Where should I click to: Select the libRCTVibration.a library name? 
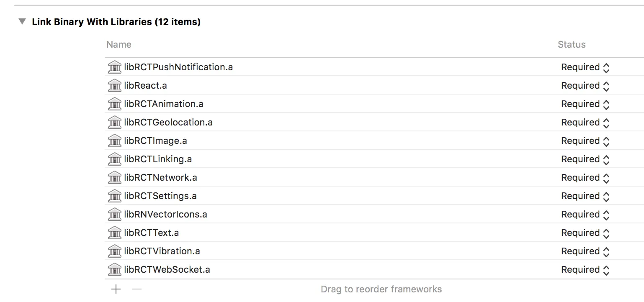point(162,251)
